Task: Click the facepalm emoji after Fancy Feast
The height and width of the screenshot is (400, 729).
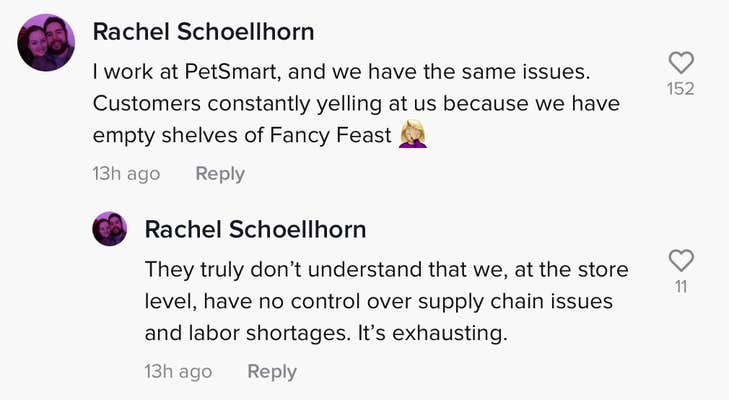Action: pos(413,135)
